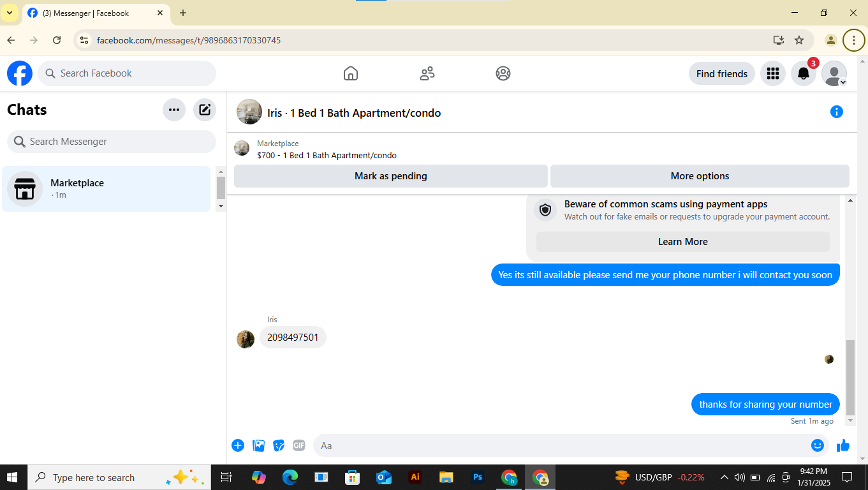The height and width of the screenshot is (490, 868).
Task: Click Learn More about scams
Action: 683,242
